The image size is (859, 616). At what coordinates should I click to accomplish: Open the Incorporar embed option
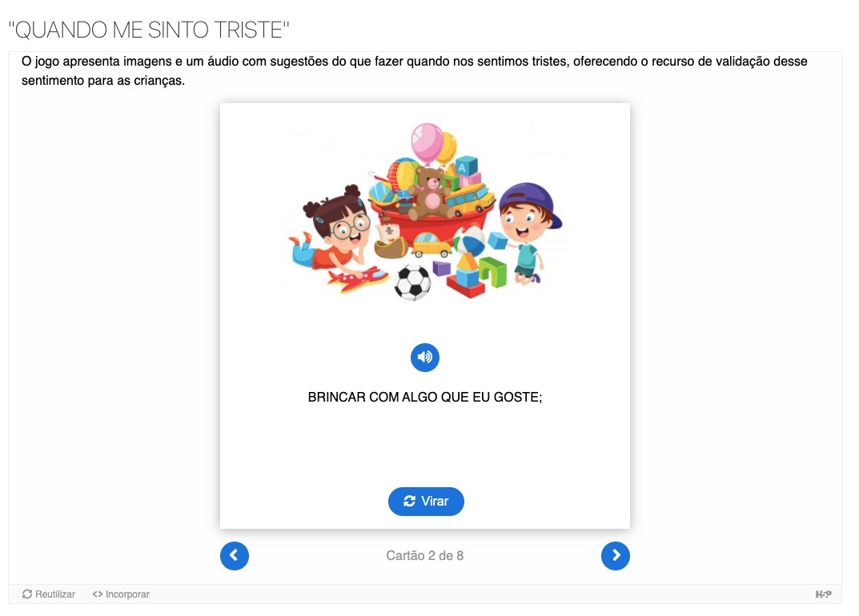click(x=121, y=594)
